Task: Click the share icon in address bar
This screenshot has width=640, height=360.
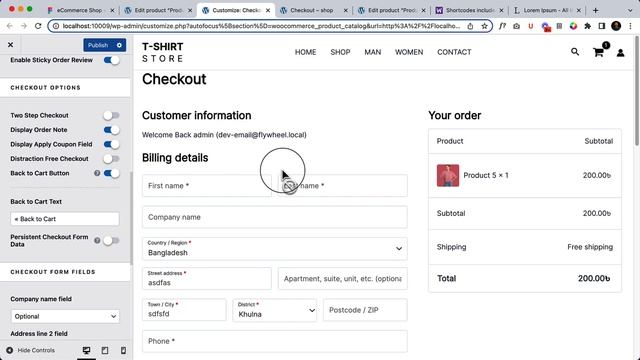Action: click(470, 26)
